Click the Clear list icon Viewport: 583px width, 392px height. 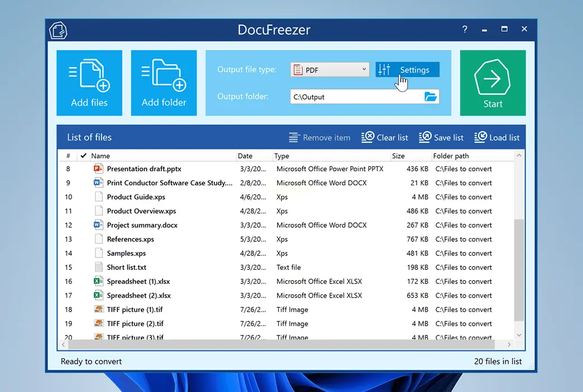368,137
